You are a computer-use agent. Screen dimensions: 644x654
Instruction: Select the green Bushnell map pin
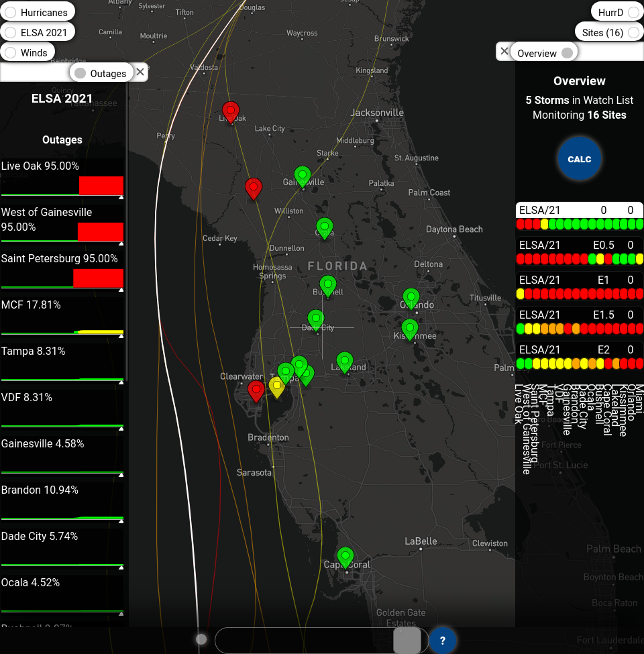click(x=328, y=285)
